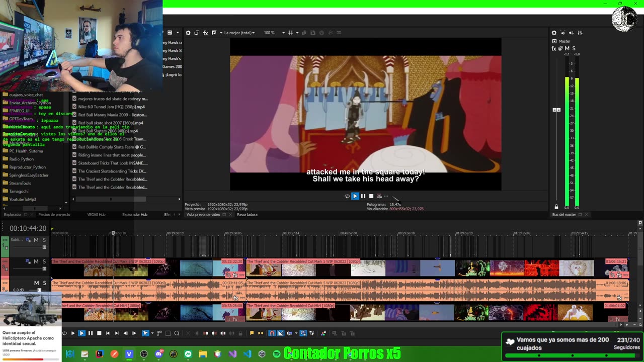Solo the Master bus with S

coord(574,48)
